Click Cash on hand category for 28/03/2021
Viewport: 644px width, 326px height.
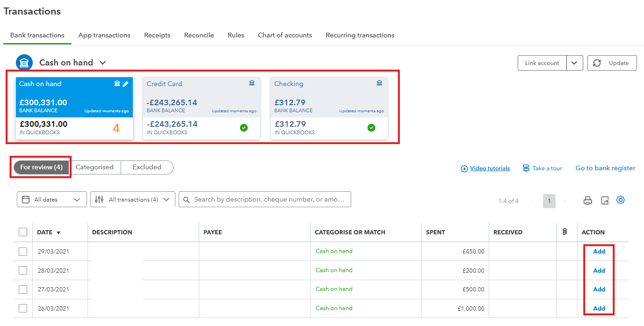334,270
